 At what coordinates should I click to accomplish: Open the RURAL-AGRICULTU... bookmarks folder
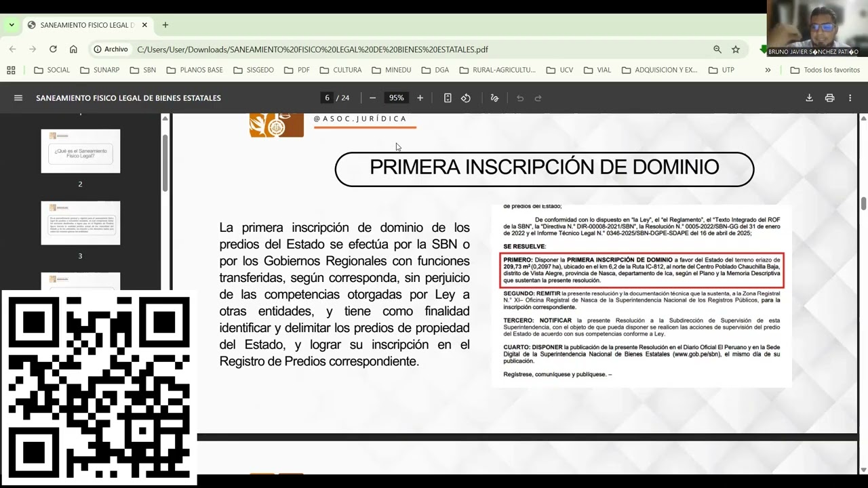[498, 70]
